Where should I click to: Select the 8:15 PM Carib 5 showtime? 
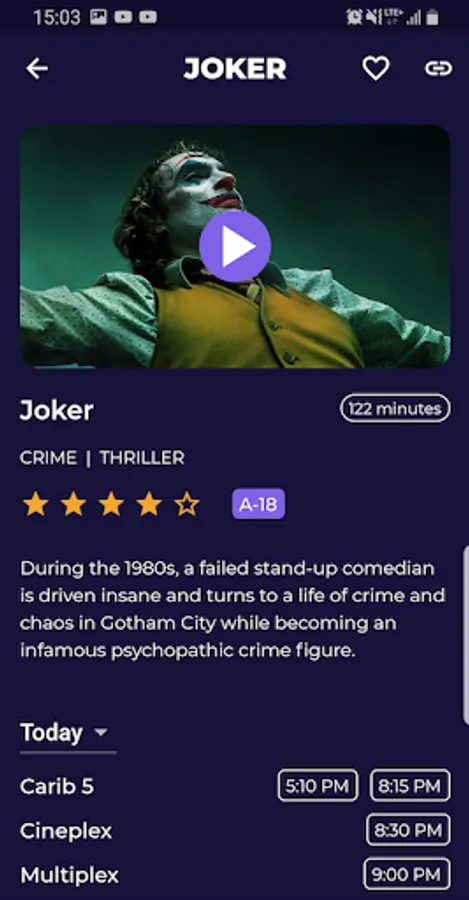[410, 785]
